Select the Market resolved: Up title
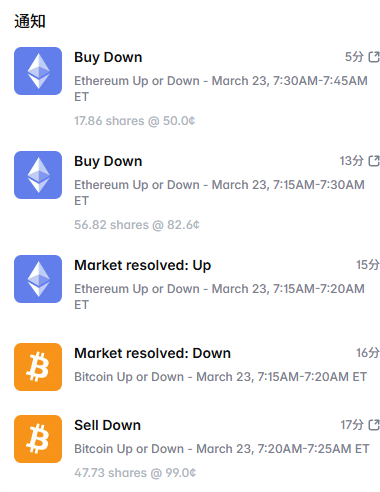 pos(143,266)
